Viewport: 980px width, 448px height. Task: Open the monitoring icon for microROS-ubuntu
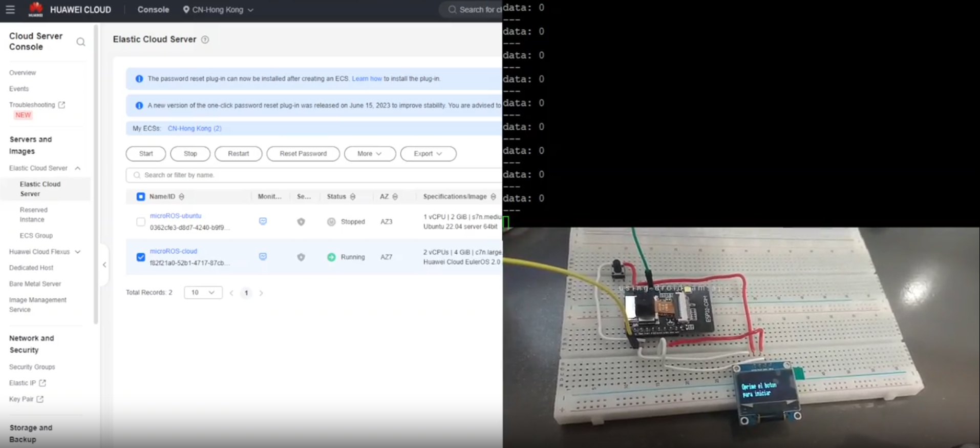[x=263, y=221]
